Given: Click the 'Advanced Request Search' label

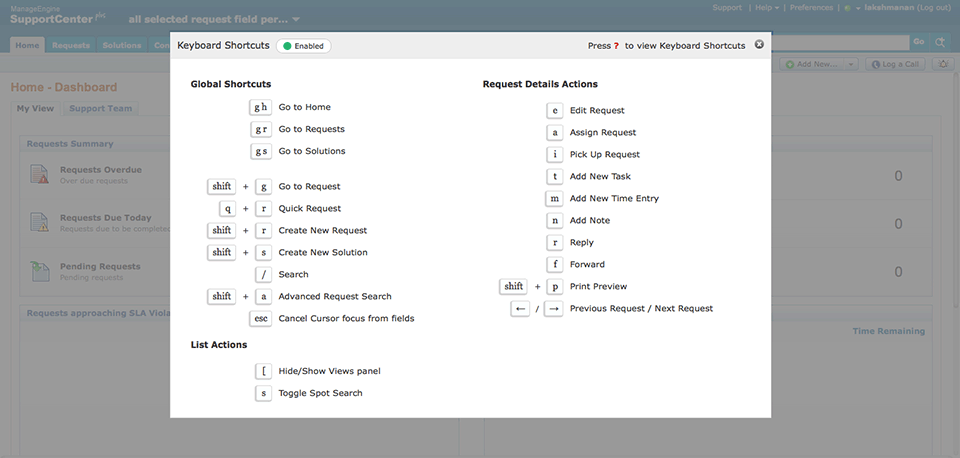Looking at the screenshot, I should coord(335,296).
